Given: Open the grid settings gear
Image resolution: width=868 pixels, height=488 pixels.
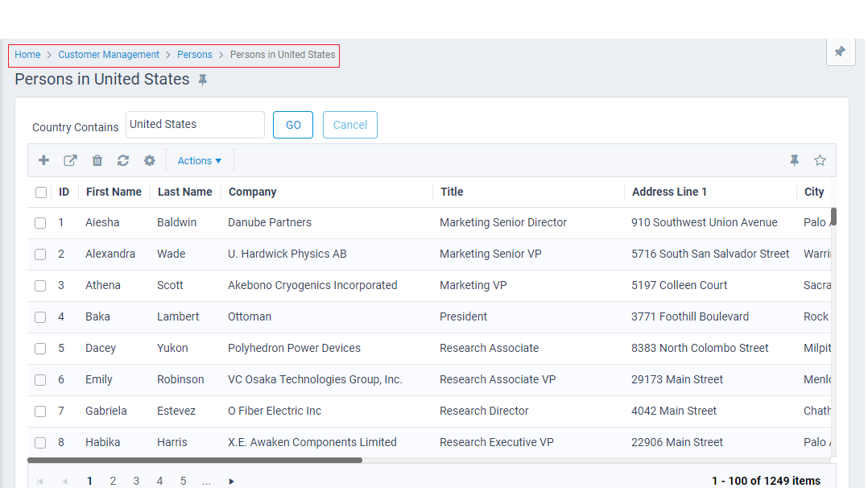Looking at the screenshot, I should click(x=149, y=160).
